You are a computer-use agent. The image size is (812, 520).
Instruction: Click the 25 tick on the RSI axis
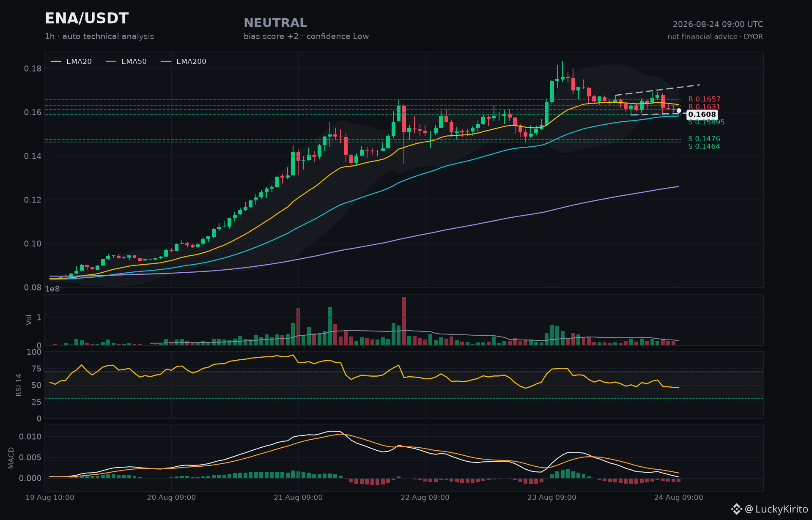pyautogui.click(x=37, y=402)
